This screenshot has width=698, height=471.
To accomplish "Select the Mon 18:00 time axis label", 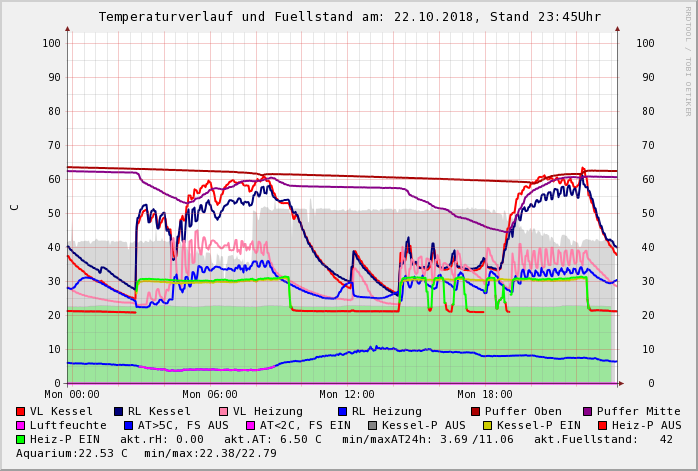I will (485, 394).
